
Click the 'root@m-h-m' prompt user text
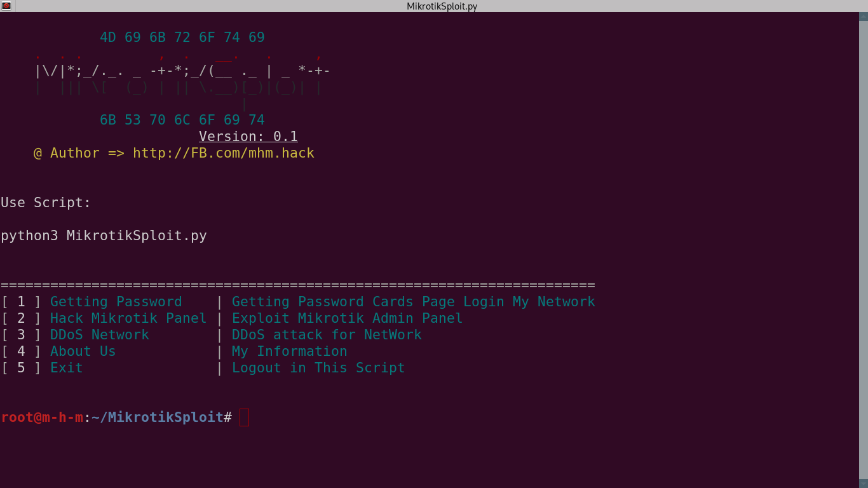(42, 417)
